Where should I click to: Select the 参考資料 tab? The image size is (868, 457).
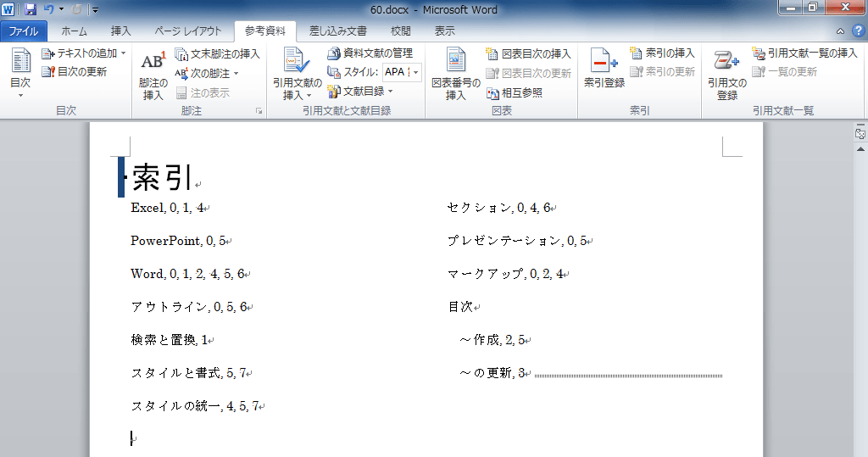pyautogui.click(x=265, y=31)
